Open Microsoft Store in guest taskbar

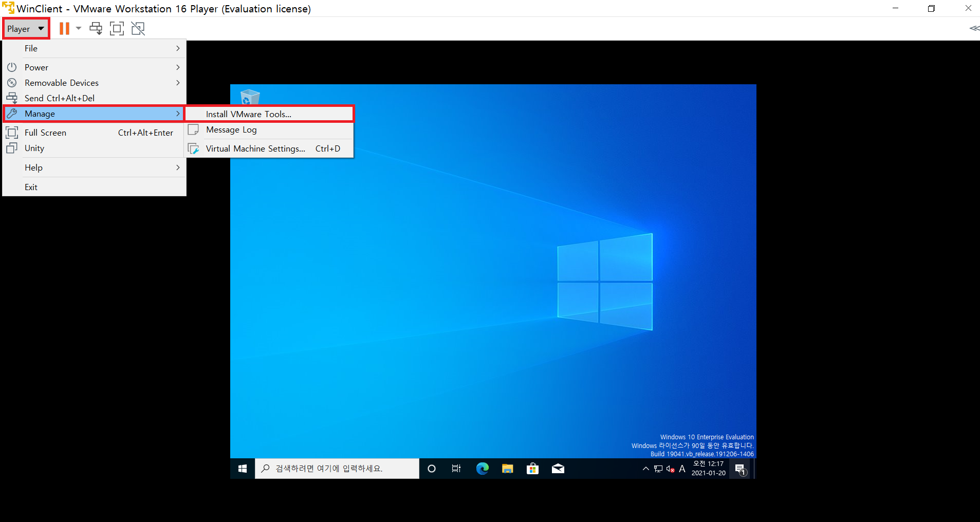point(533,469)
